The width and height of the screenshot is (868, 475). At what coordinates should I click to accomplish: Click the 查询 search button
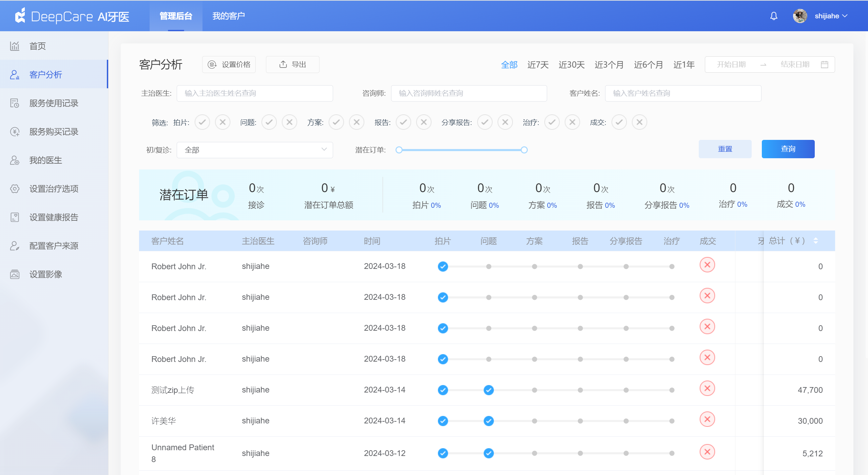point(788,149)
